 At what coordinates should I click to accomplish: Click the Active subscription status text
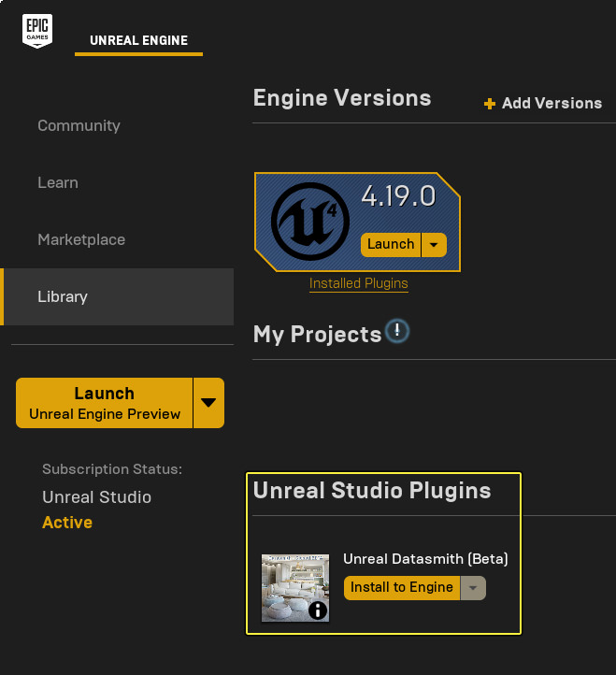click(x=67, y=523)
